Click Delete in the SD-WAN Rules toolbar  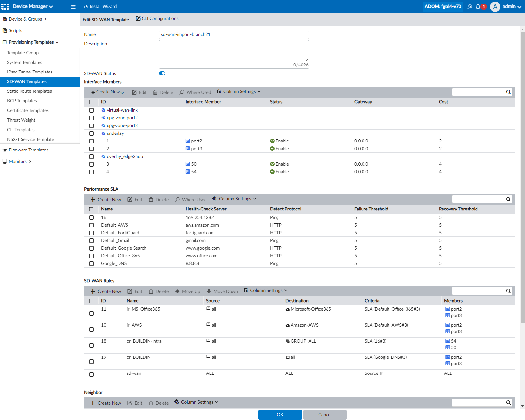click(x=159, y=291)
